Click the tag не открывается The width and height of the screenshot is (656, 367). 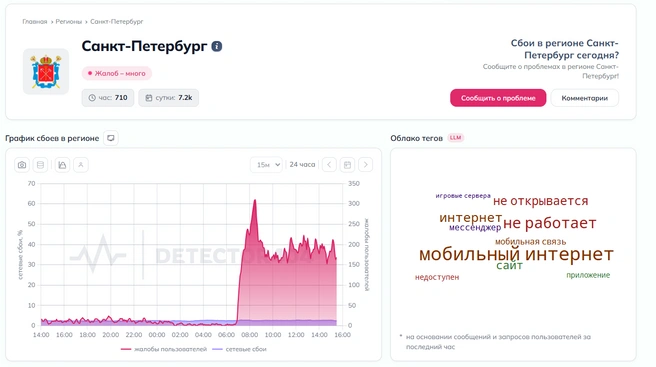[x=541, y=201]
